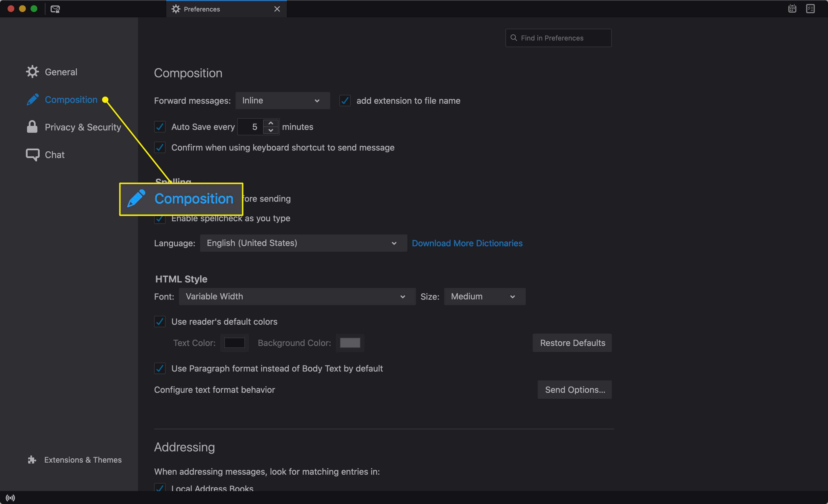Expand the Forward messages dropdown
Screen dimensions: 828x504
pos(281,101)
